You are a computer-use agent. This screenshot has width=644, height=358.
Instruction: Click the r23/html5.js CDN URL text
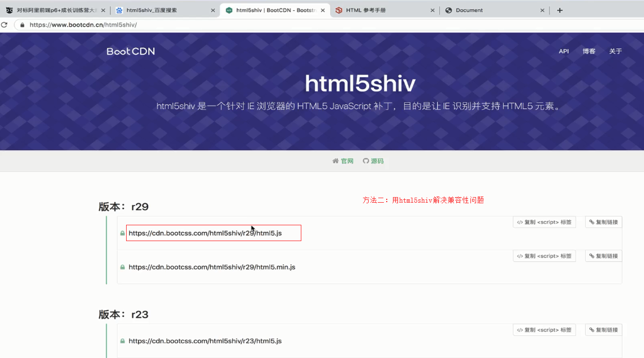coord(205,340)
